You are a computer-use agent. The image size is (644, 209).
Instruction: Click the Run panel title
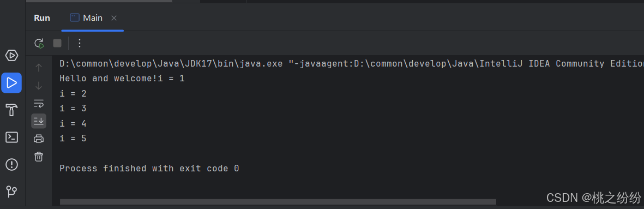click(42, 18)
